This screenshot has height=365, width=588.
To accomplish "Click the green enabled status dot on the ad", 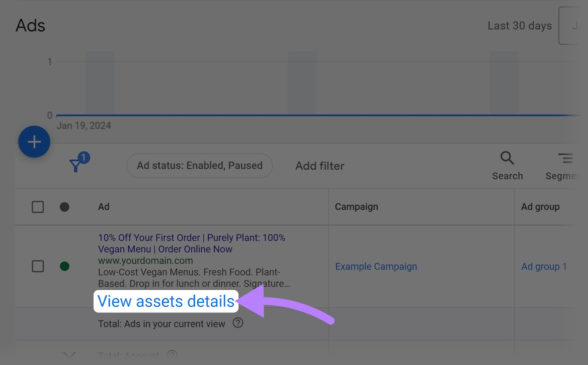I will pos(65,266).
